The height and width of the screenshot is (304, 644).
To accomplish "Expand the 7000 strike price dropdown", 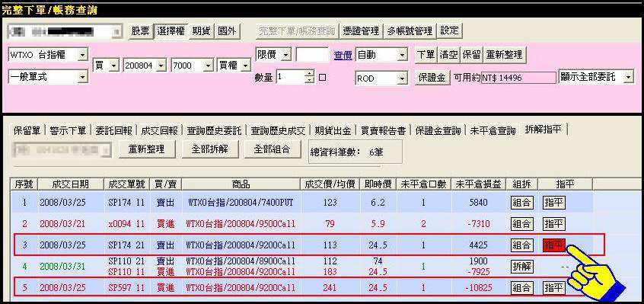I will (209, 65).
